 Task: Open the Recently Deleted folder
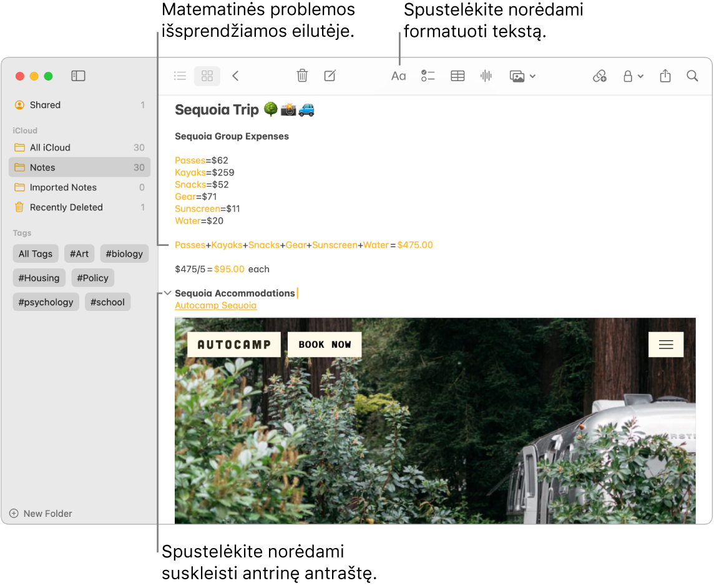pyautogui.click(x=67, y=207)
